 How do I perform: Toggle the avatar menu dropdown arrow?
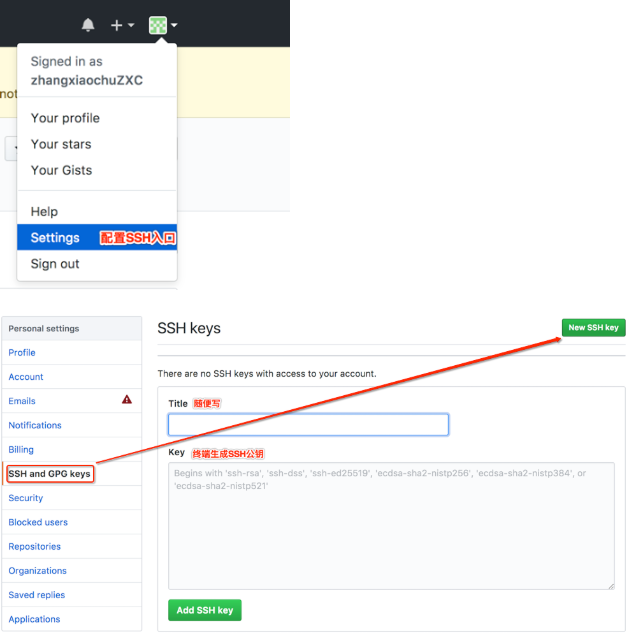click(x=174, y=25)
